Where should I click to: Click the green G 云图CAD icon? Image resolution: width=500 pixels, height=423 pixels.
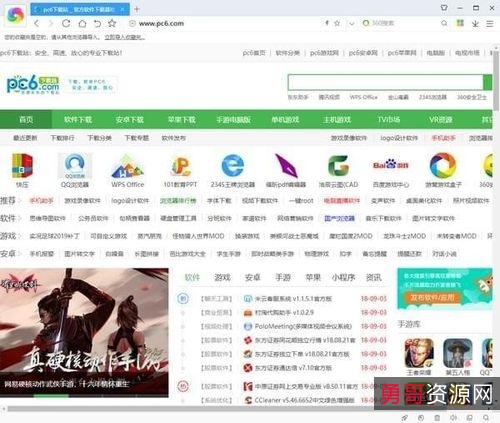(338, 166)
